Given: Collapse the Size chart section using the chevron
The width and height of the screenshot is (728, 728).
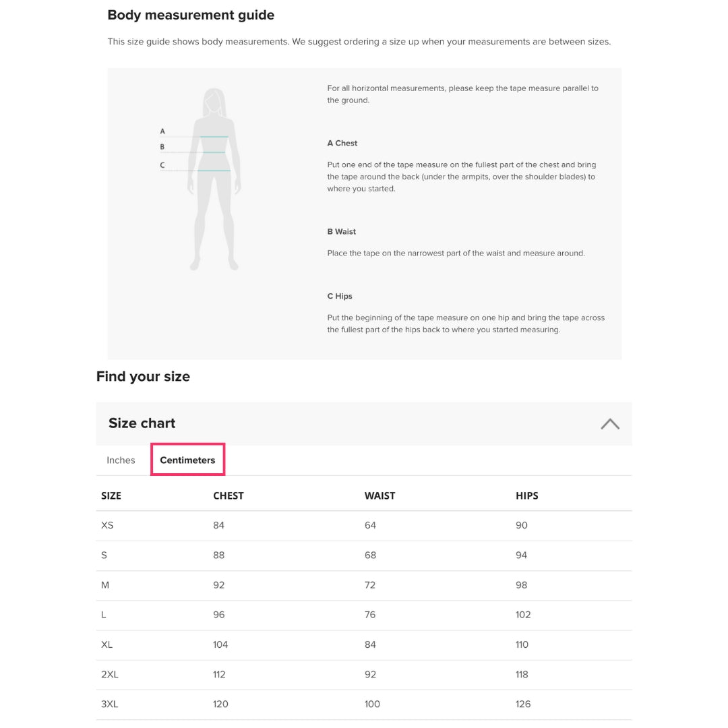Looking at the screenshot, I should click(x=609, y=423).
